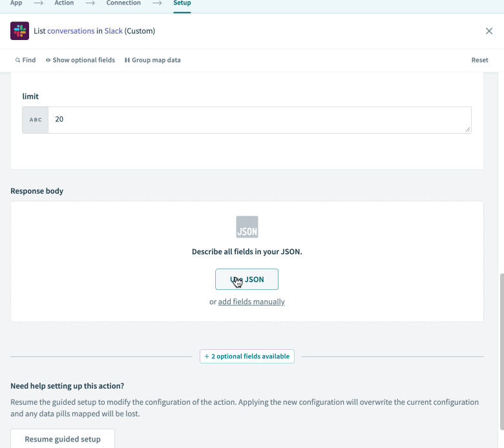
Task: Show optional fields
Action: click(x=80, y=60)
